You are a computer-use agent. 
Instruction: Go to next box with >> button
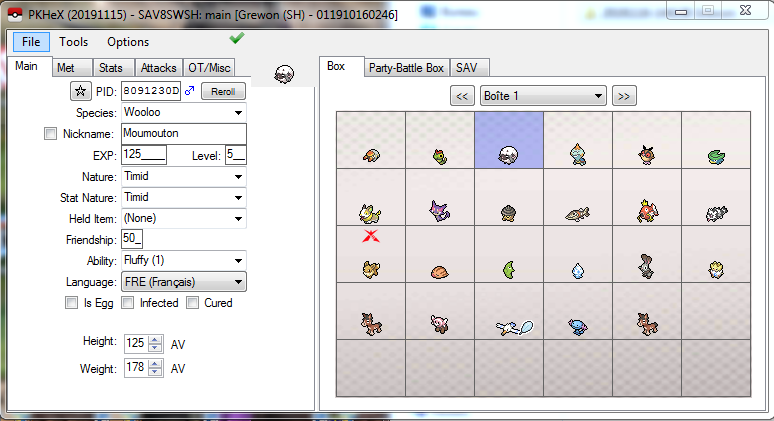(x=624, y=96)
